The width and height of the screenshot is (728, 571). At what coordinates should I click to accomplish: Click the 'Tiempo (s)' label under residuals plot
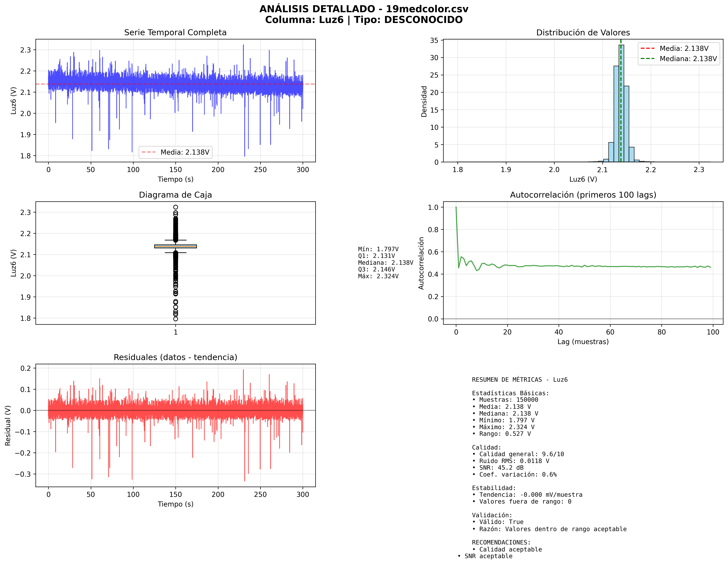[x=175, y=504]
